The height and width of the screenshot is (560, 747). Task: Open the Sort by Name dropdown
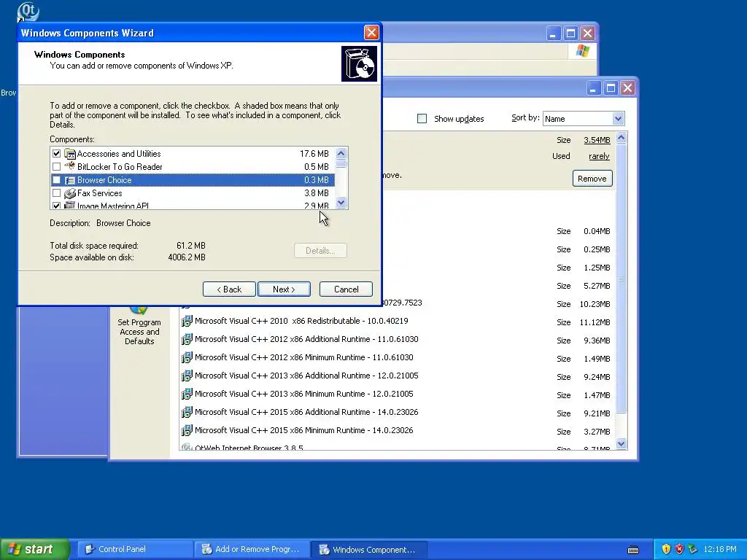click(x=618, y=119)
